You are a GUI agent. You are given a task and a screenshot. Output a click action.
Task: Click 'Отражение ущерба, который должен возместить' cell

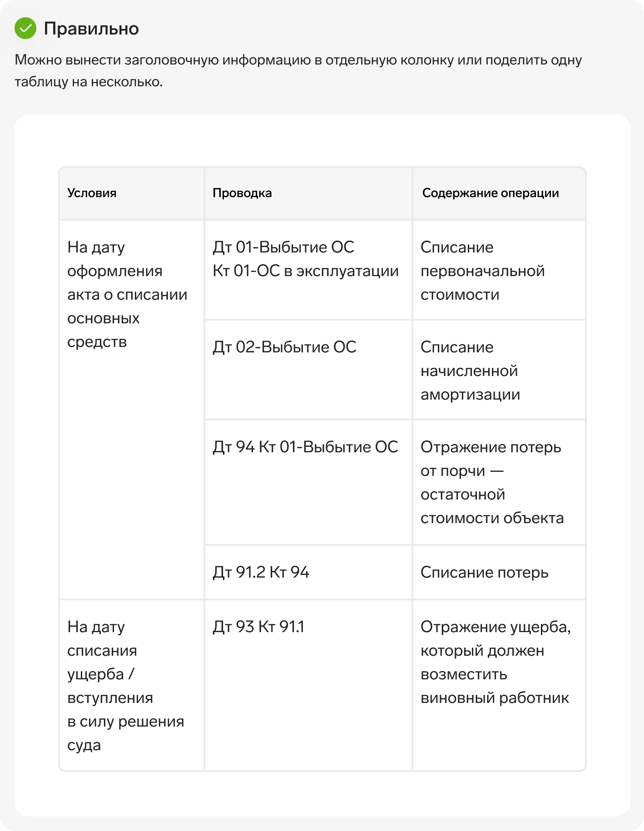(499, 685)
